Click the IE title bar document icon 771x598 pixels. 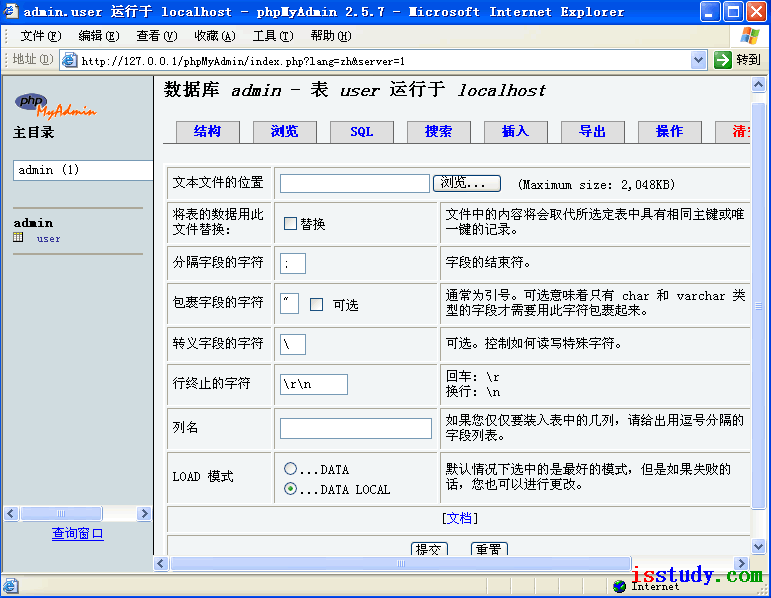(11, 11)
